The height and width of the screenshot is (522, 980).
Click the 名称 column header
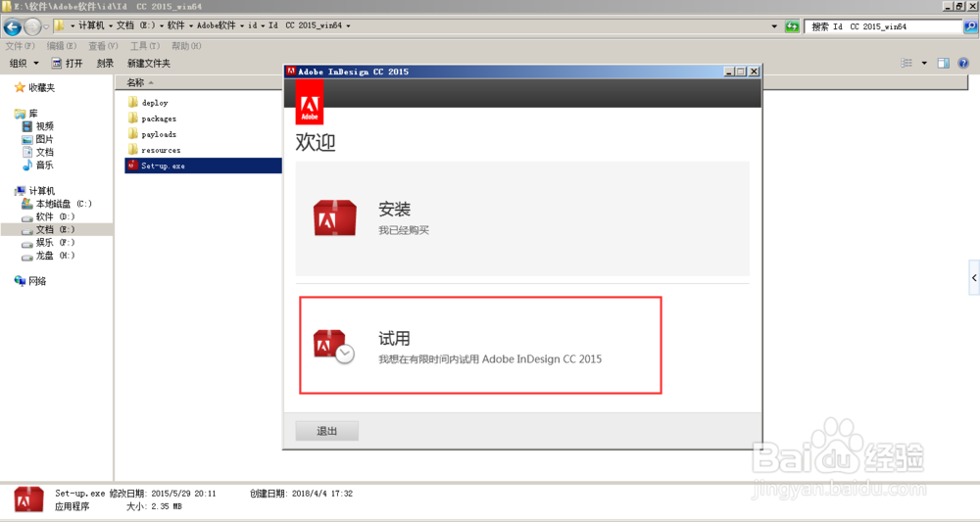coord(135,82)
